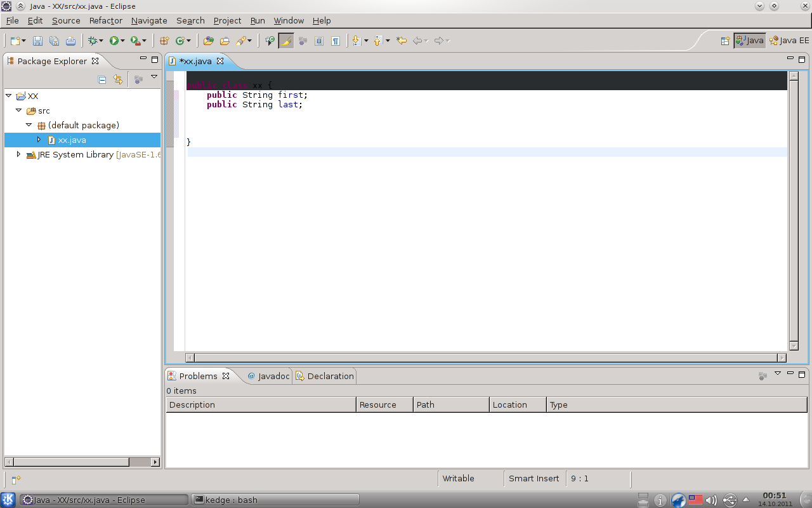Click the Print icon in toolbar
This screenshot has width=812, height=508.
tap(70, 41)
